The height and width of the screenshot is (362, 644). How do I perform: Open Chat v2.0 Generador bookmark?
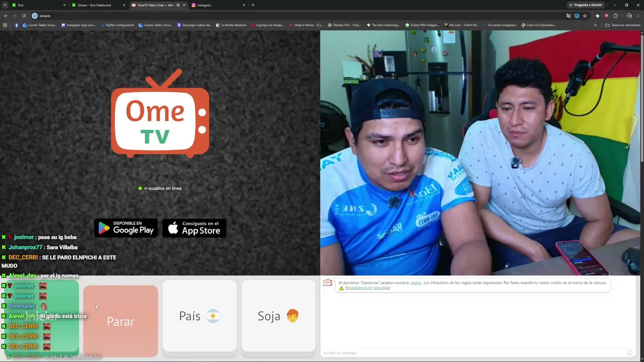(538, 25)
